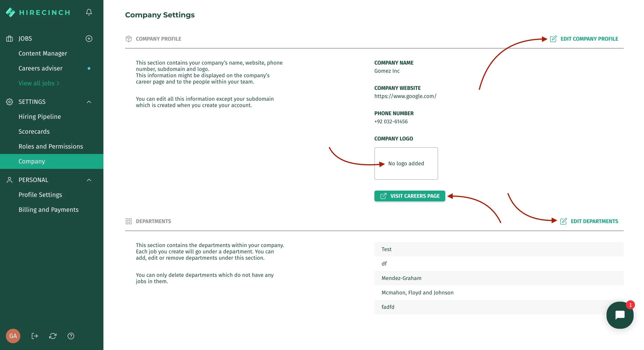Go to Roles and Permissions
Screen dimensions: 644x350
click(51, 146)
